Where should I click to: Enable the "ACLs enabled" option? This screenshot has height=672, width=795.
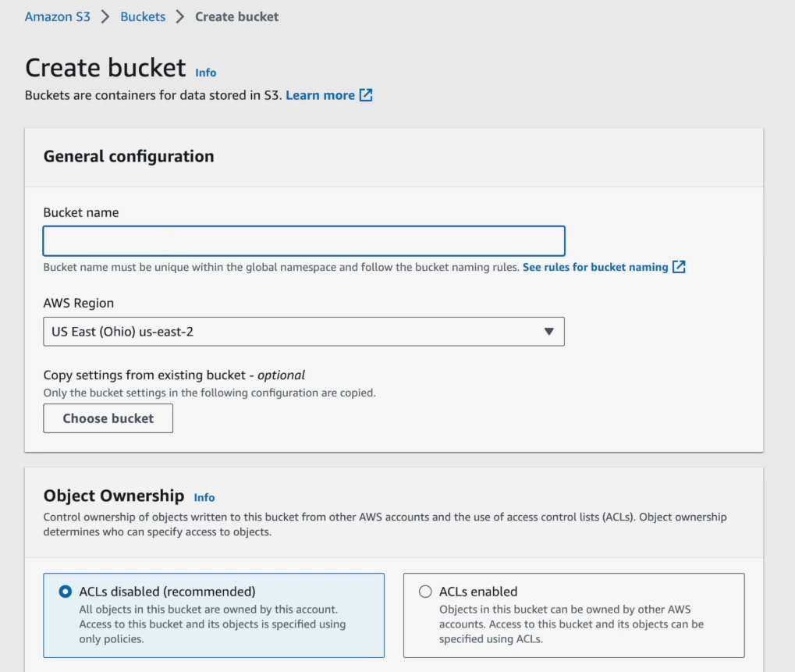point(424,592)
